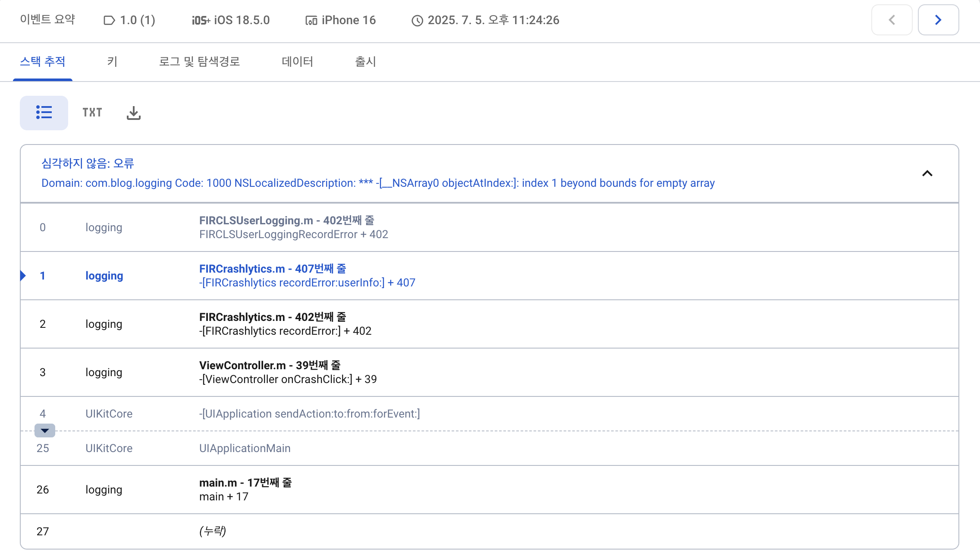Open the 키 tab
Viewport: 980px width, 553px height.
(x=112, y=62)
